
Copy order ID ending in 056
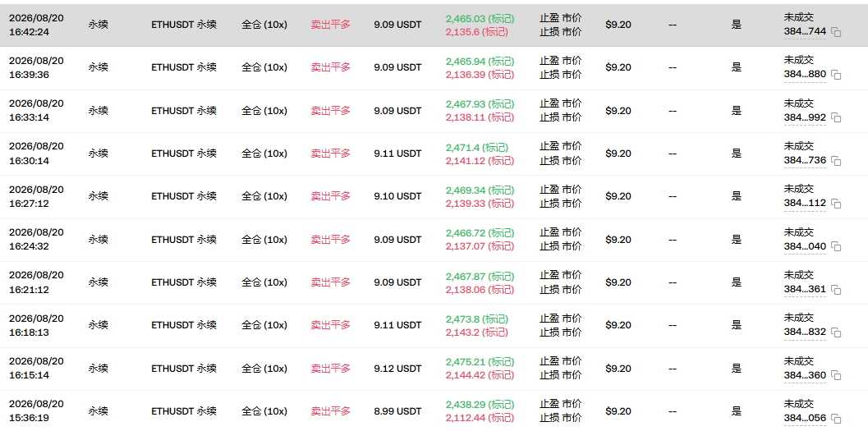tap(837, 419)
